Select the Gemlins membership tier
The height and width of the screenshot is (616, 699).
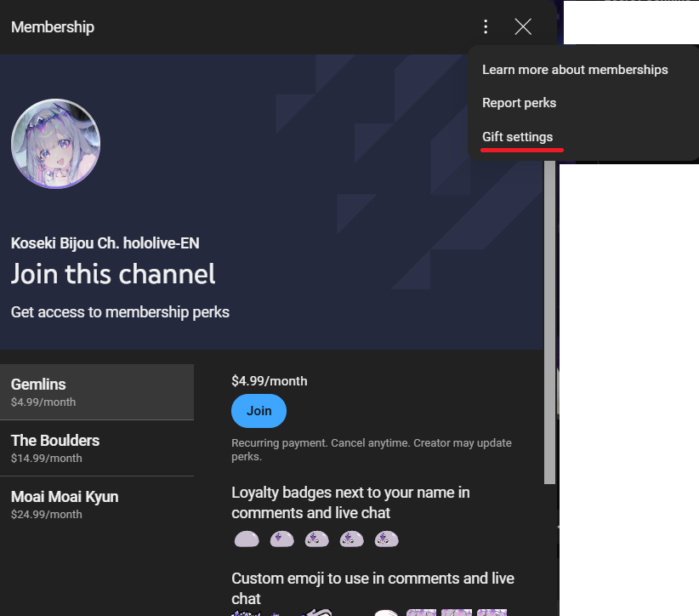pyautogui.click(x=97, y=392)
